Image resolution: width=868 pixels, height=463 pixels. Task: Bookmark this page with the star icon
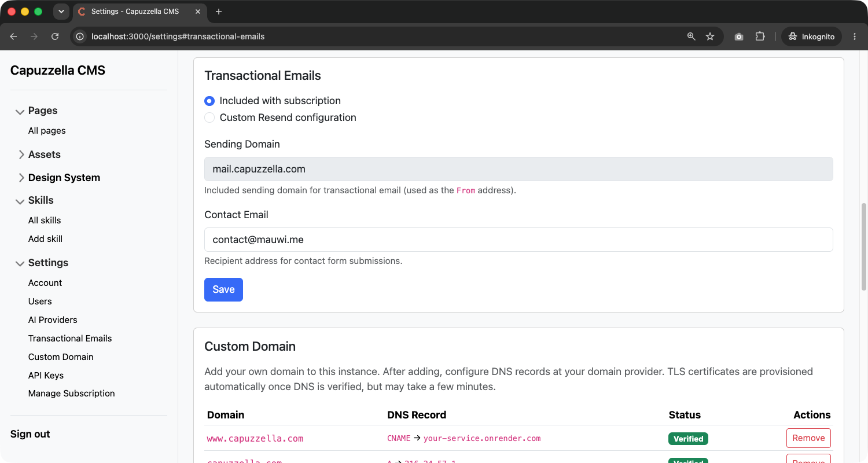[x=710, y=36]
